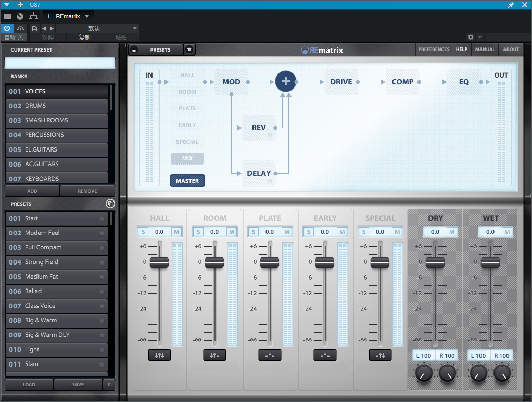
Task: Click the REmatrix hamburger menu icon
Action: pos(134,49)
